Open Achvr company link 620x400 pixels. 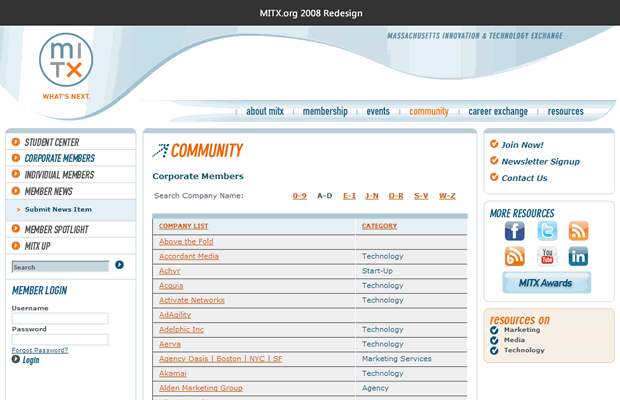(169, 271)
